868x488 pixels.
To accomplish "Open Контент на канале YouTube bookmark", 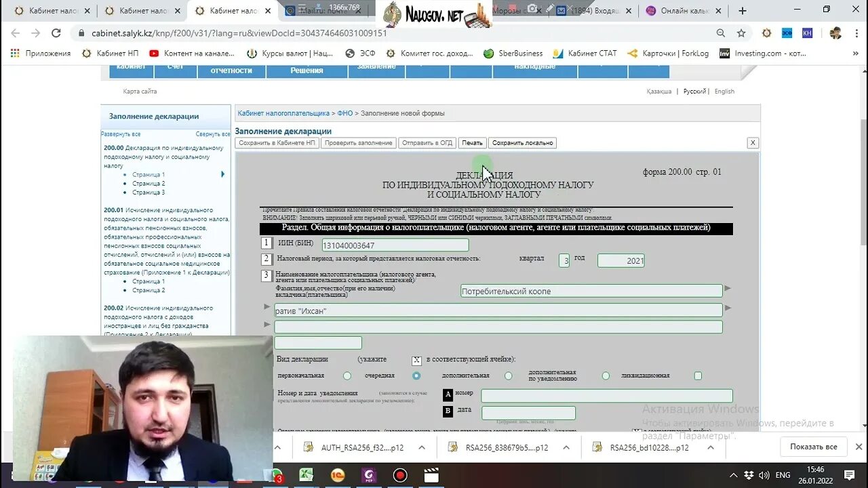I will 192,54.
